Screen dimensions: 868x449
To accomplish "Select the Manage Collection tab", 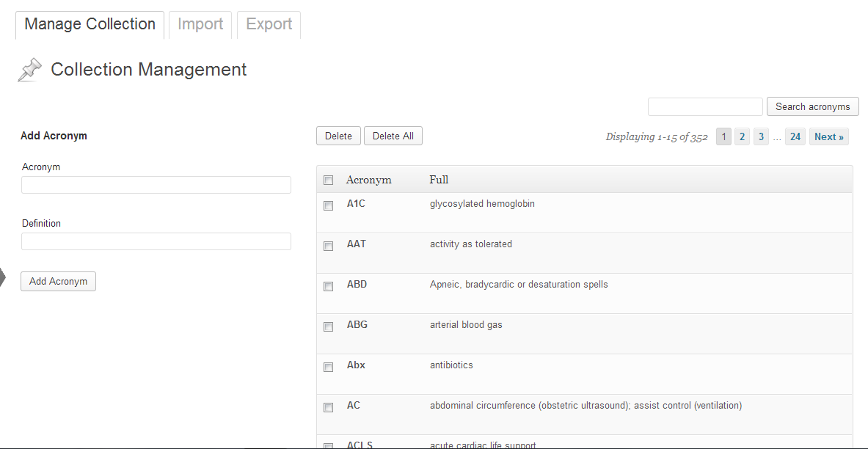I will (90, 25).
